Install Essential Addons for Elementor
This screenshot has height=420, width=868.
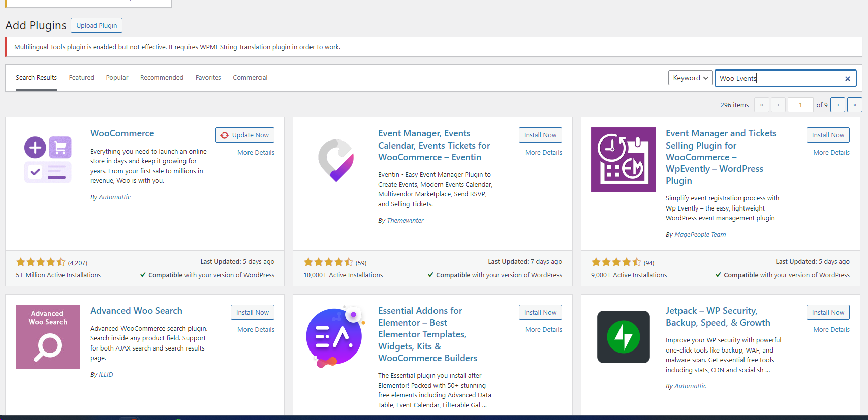[540, 312]
